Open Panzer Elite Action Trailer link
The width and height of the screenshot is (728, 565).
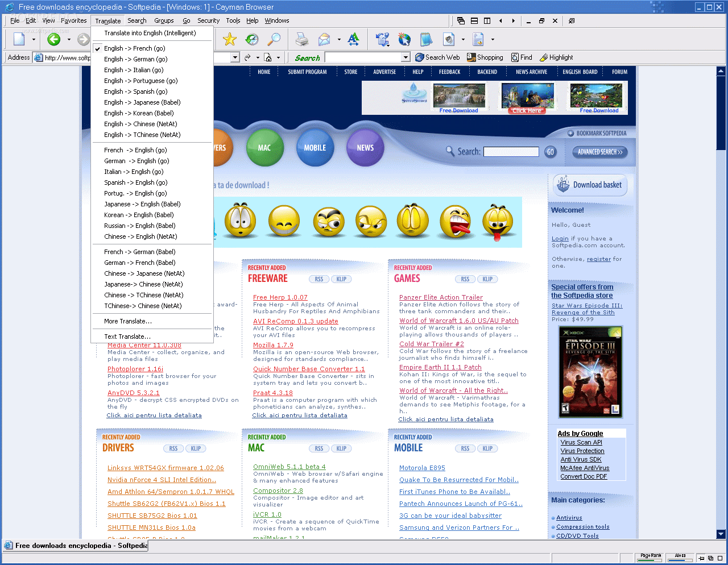(x=441, y=297)
